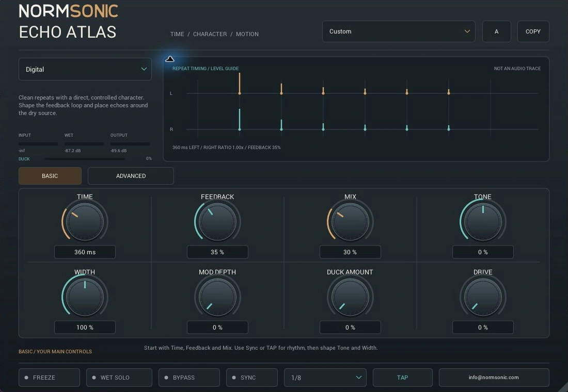Image resolution: width=568 pixels, height=392 pixels.
Task: Click the last teal R channel repeat marker
Action: 449,128
